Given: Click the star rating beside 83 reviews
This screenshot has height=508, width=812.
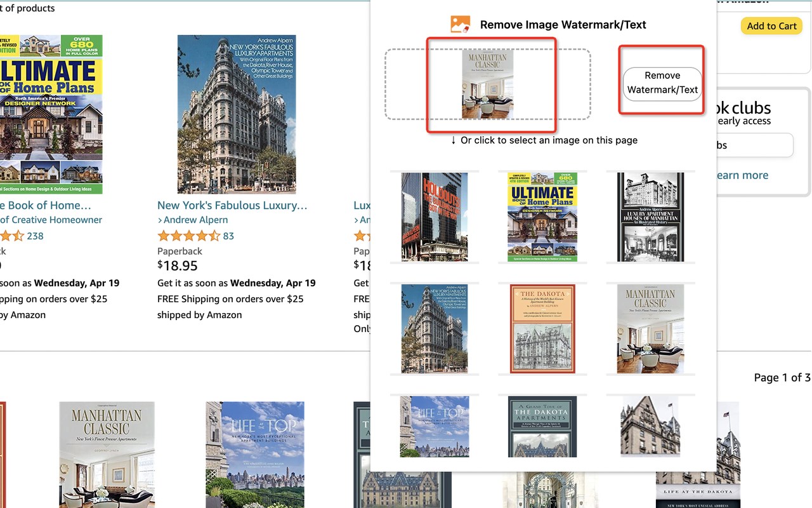Looking at the screenshot, I should (x=188, y=236).
